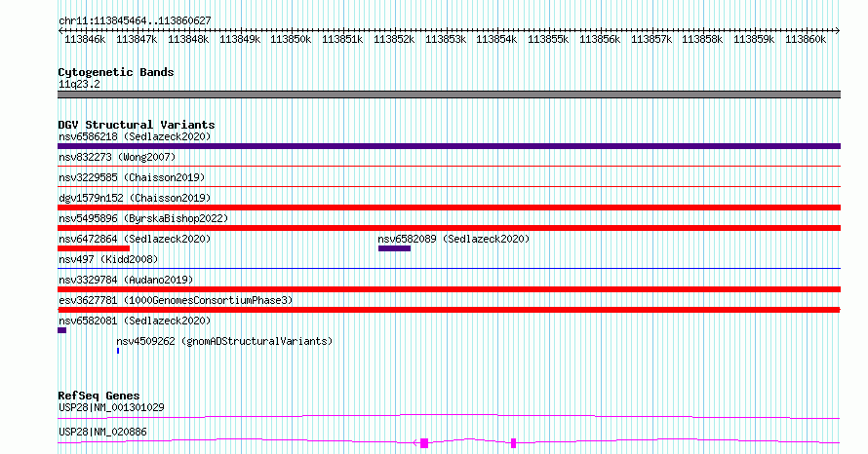
Task: Open variant esv3627781 (1000GenomesConsortiumPhase3) label
Action: tap(176, 300)
